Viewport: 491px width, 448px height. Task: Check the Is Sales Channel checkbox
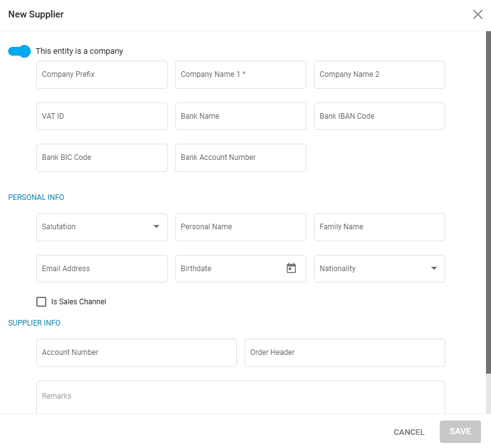41,302
